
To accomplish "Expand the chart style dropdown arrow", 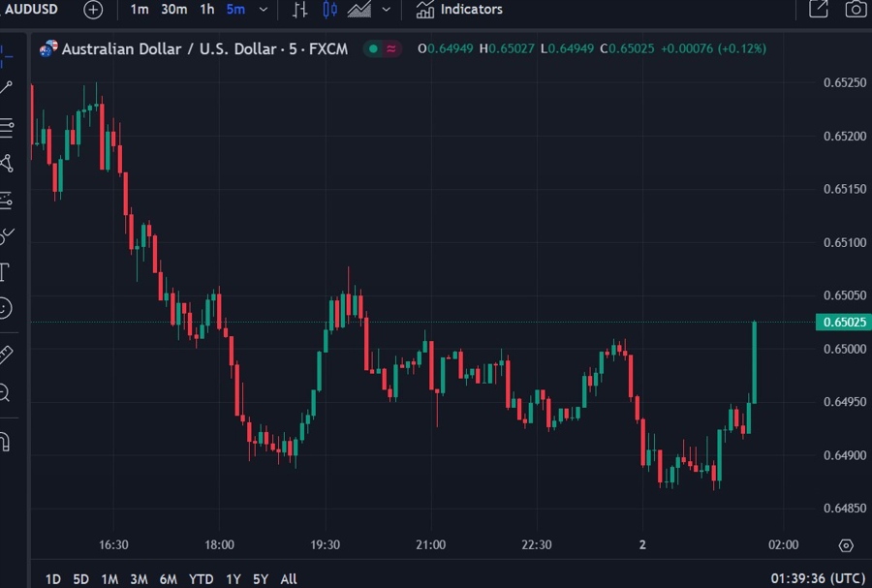I will point(386,10).
